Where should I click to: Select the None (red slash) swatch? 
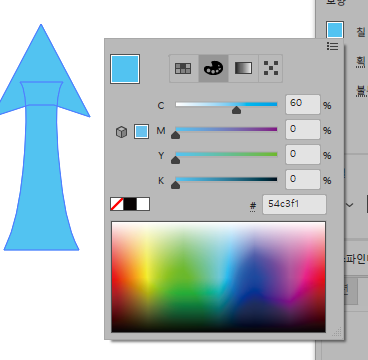tap(117, 204)
